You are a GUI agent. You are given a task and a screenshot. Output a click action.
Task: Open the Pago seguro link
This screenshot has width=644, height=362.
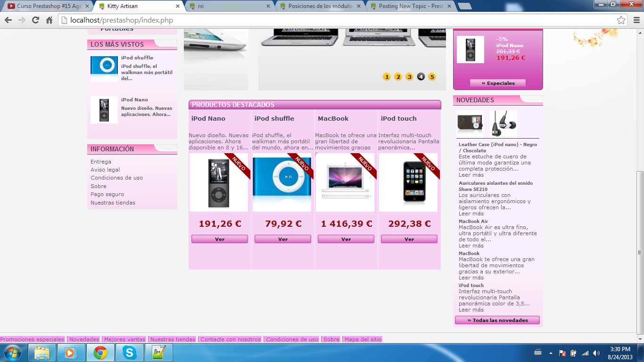point(107,194)
